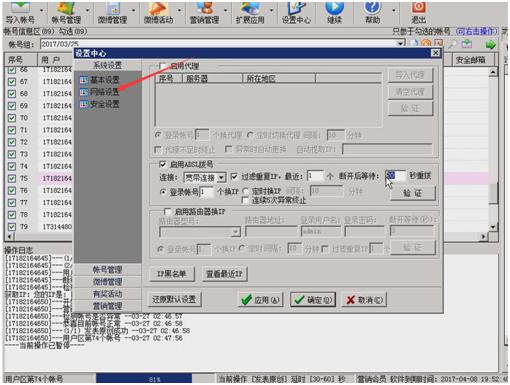Screen dimensions: 510x385
Task: Open the 导入帐号 toolbar icon
Action: pos(20,13)
